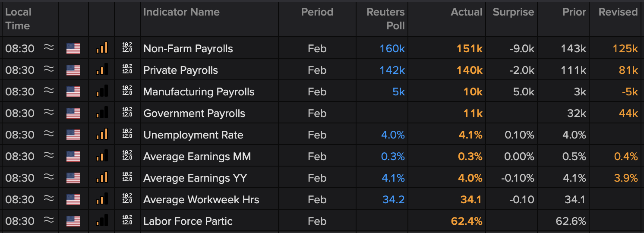Click the Local Time column header
The image size is (644, 233).
pyautogui.click(x=18, y=19)
